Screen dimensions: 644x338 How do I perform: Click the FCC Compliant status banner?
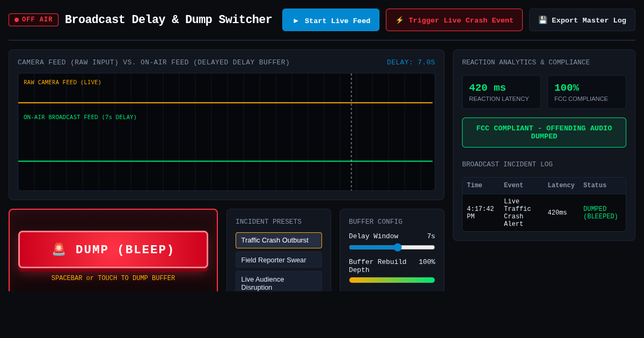click(x=544, y=133)
